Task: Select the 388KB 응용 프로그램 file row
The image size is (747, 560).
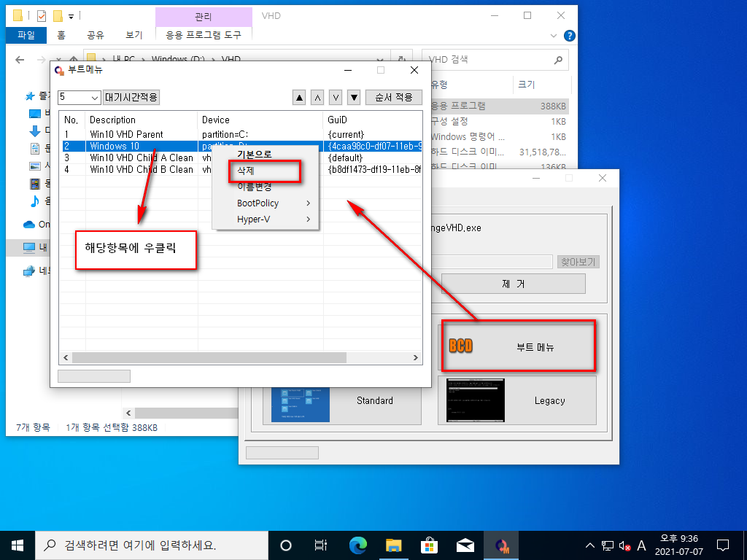Action: [x=499, y=106]
